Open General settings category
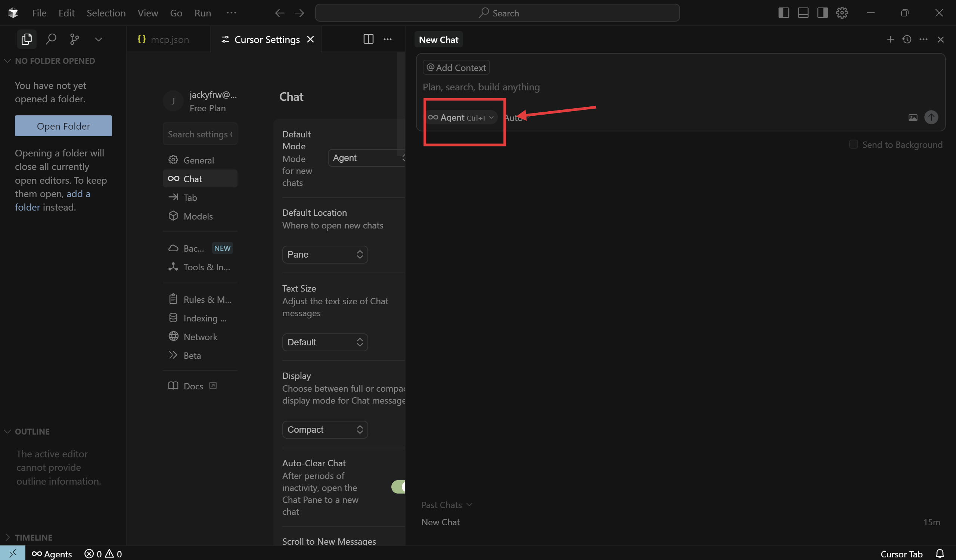 pyautogui.click(x=200, y=160)
